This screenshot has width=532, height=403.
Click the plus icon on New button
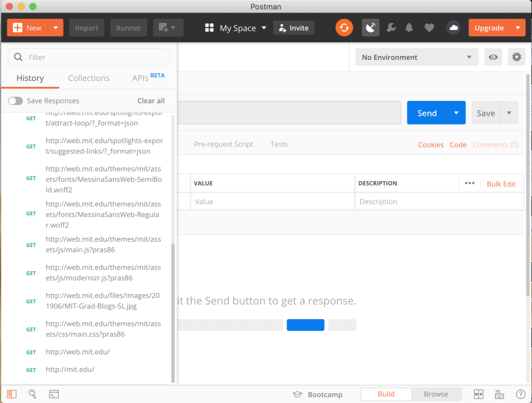[x=18, y=28]
